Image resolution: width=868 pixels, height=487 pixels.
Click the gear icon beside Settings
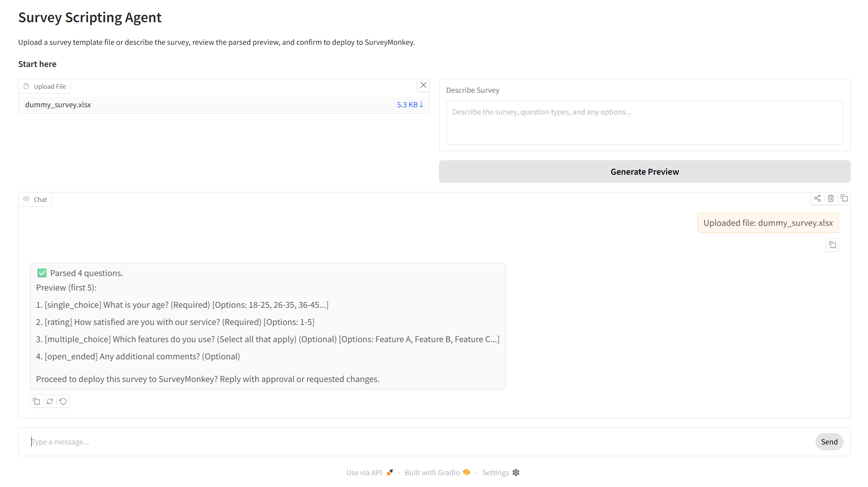click(x=516, y=473)
